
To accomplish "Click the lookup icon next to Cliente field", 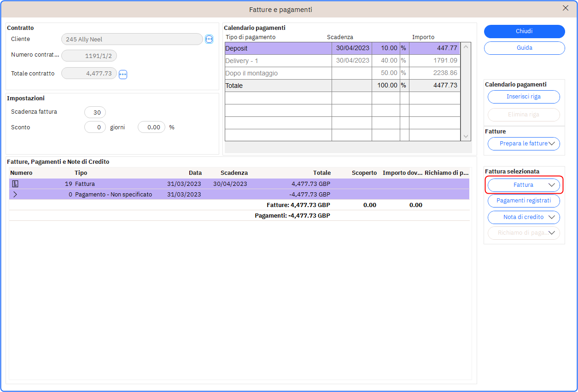I will [x=209, y=40].
